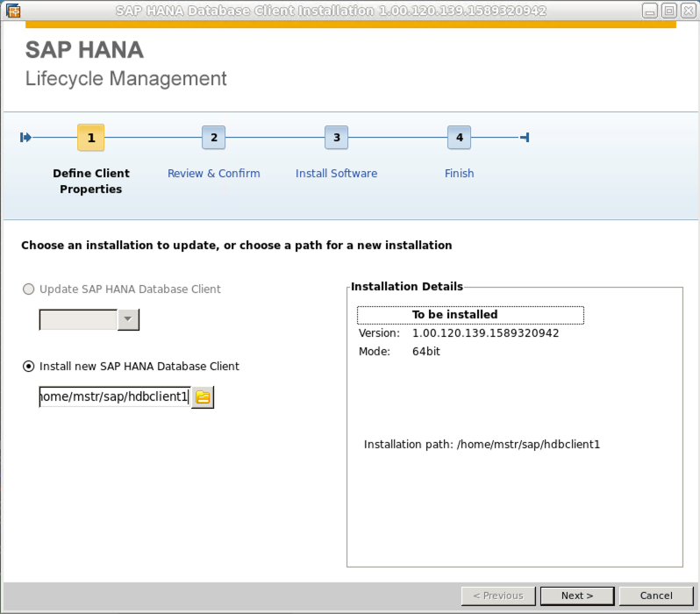The height and width of the screenshot is (614, 700).
Task: Go to Define Client Properties step label
Action: pos(91,181)
